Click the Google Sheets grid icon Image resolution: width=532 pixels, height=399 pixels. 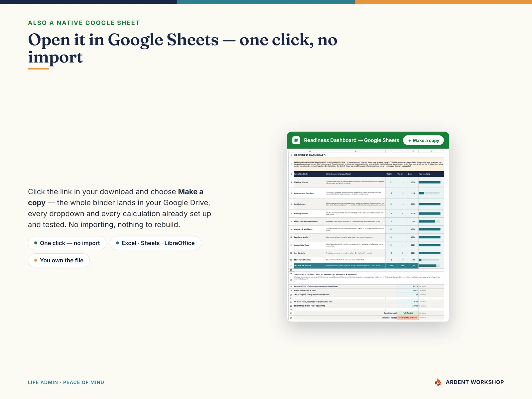pyautogui.click(x=296, y=140)
